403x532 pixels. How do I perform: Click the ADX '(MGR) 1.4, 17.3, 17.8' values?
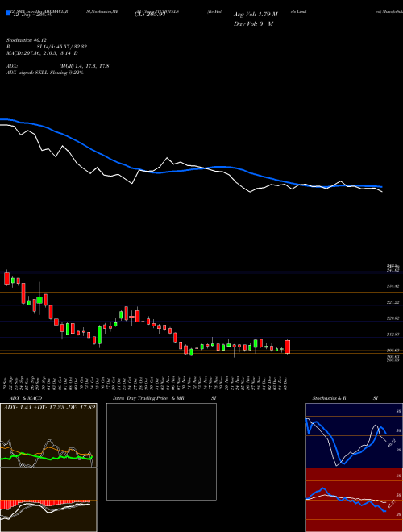[x=84, y=66]
